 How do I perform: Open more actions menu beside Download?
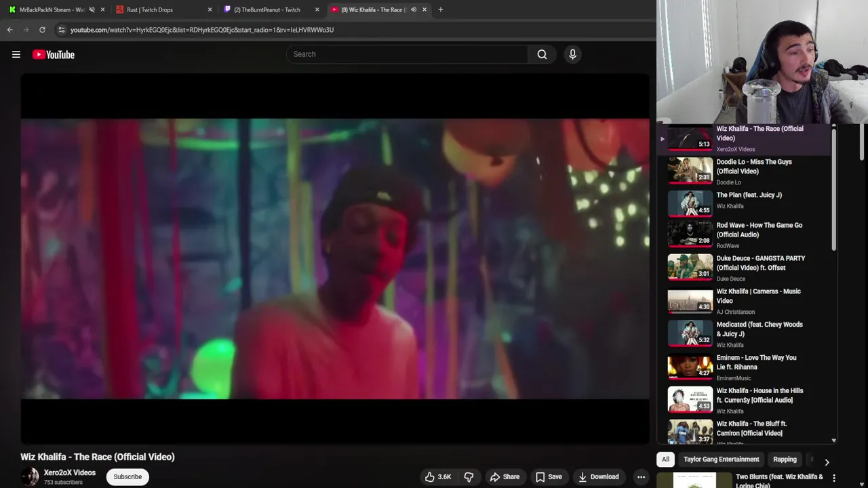tap(641, 476)
